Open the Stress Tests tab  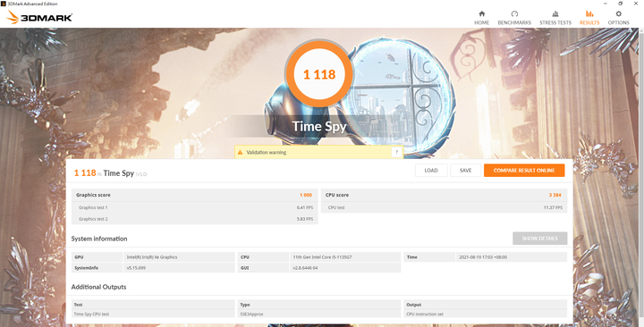pyautogui.click(x=555, y=18)
